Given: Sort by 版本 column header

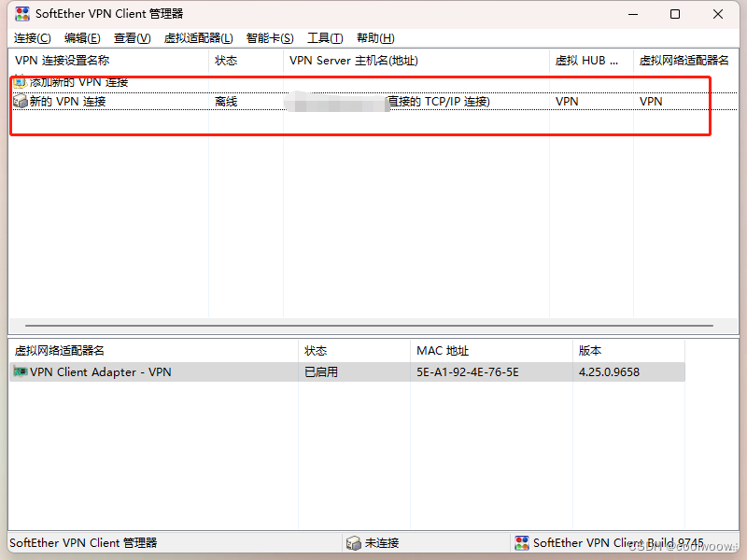Looking at the screenshot, I should point(628,351).
